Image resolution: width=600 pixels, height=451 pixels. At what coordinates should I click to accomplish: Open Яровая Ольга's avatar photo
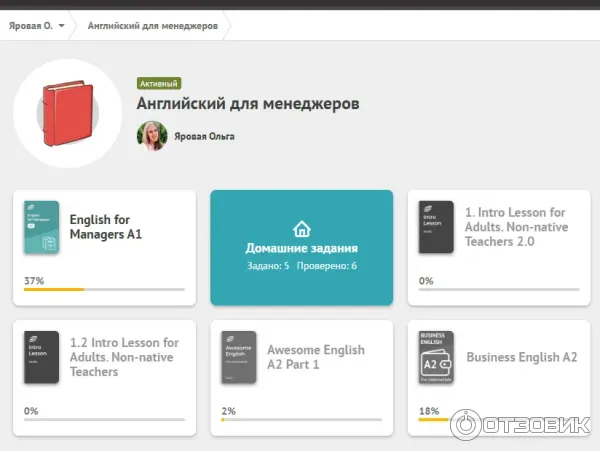tap(152, 136)
